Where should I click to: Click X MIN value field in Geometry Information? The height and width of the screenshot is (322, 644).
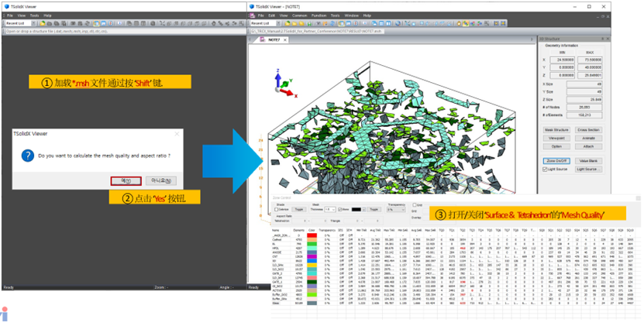point(563,60)
